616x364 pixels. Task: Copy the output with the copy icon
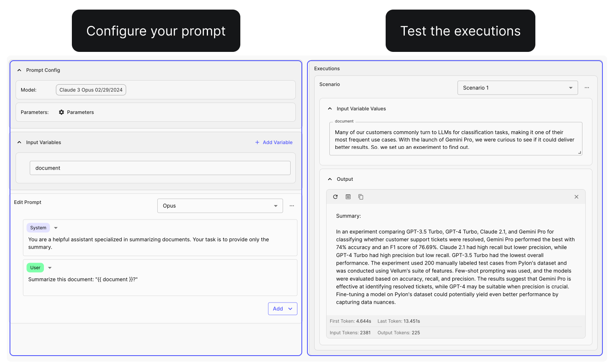(361, 197)
